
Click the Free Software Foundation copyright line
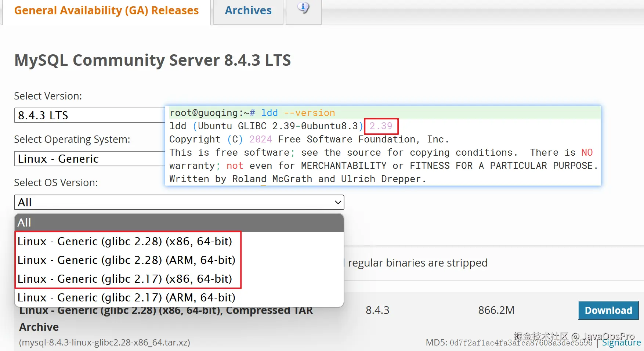[309, 139]
